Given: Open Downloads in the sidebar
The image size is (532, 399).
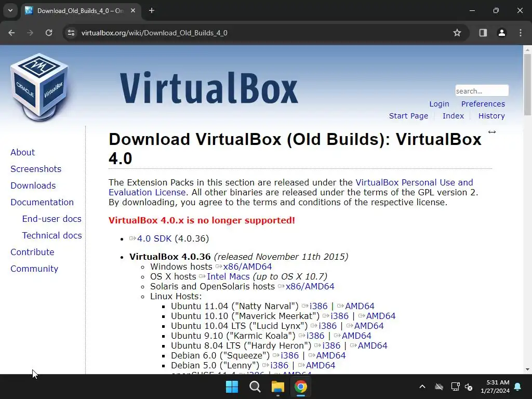Looking at the screenshot, I should pyautogui.click(x=33, y=185).
